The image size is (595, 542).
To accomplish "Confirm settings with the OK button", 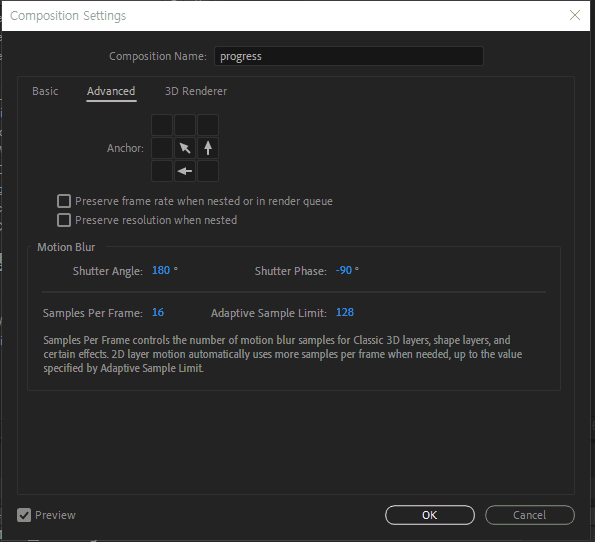I will pyautogui.click(x=430, y=515).
